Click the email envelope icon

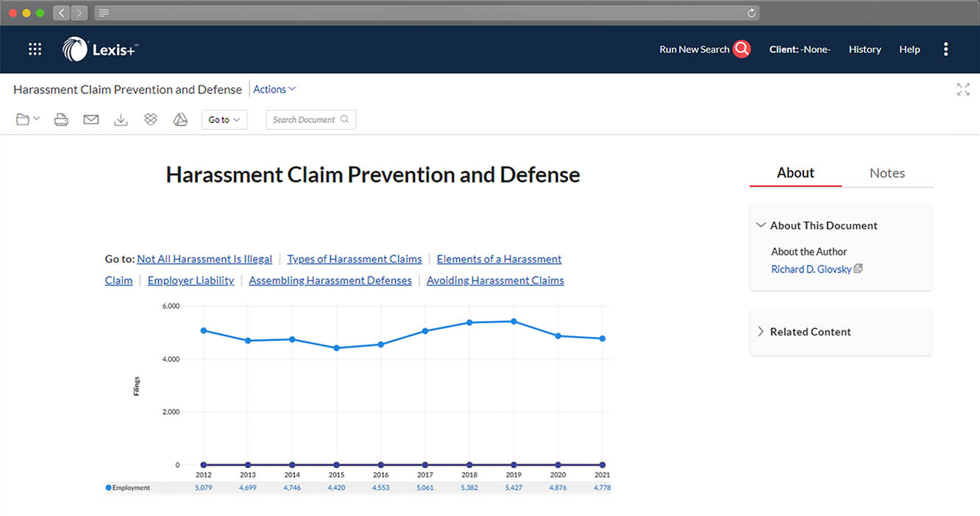91,119
